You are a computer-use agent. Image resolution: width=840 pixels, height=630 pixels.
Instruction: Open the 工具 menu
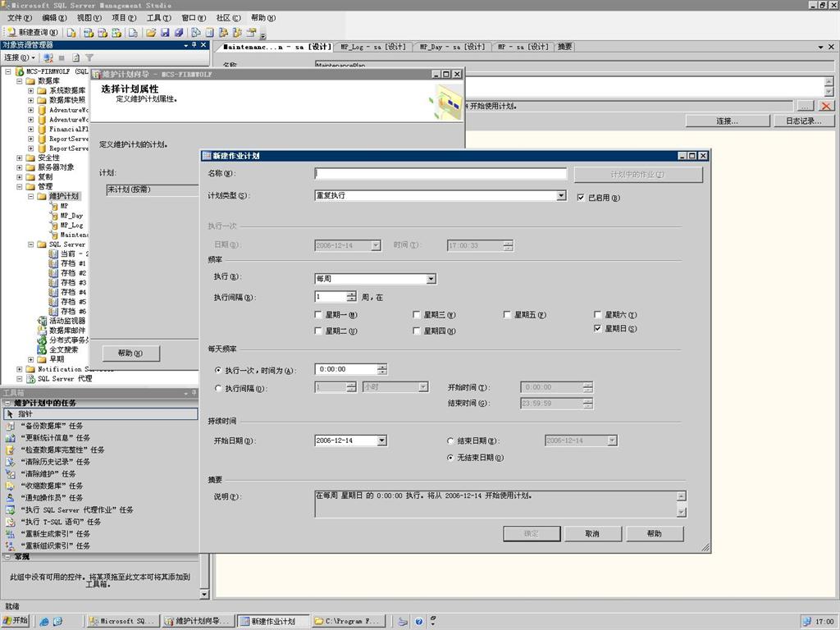pos(159,18)
